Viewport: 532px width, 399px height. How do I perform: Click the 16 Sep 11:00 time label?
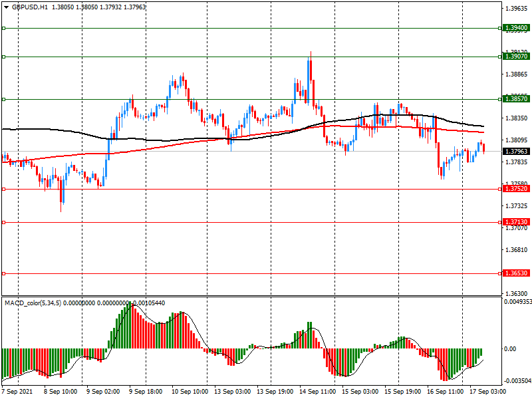coord(445,392)
